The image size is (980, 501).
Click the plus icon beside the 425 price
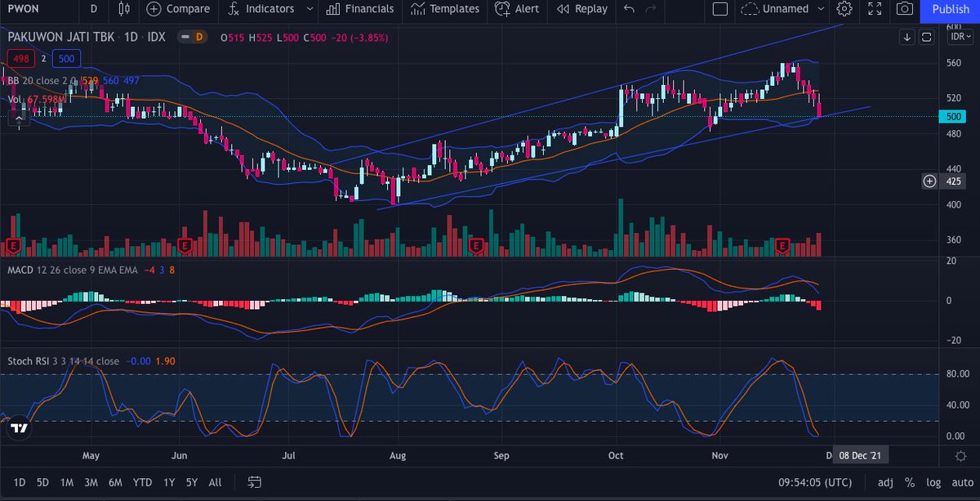929,181
